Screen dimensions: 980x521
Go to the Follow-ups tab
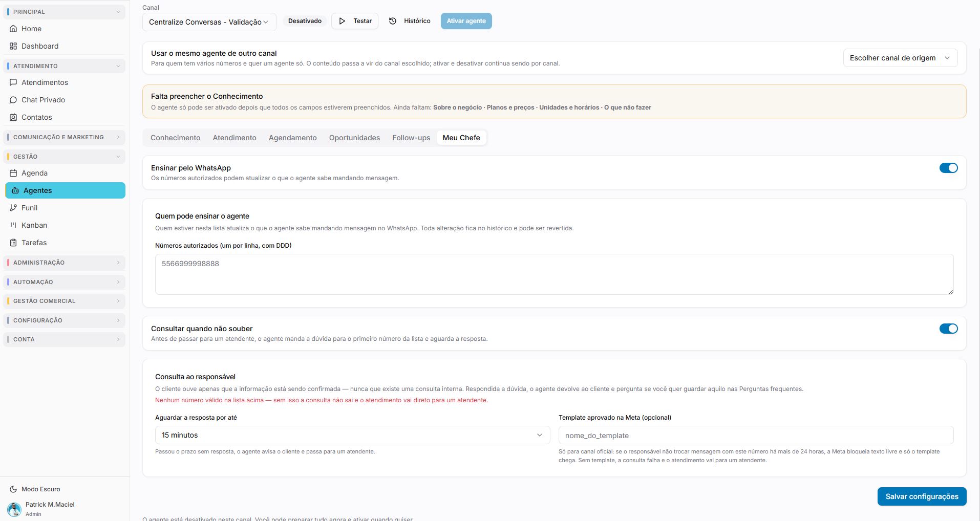tap(411, 138)
